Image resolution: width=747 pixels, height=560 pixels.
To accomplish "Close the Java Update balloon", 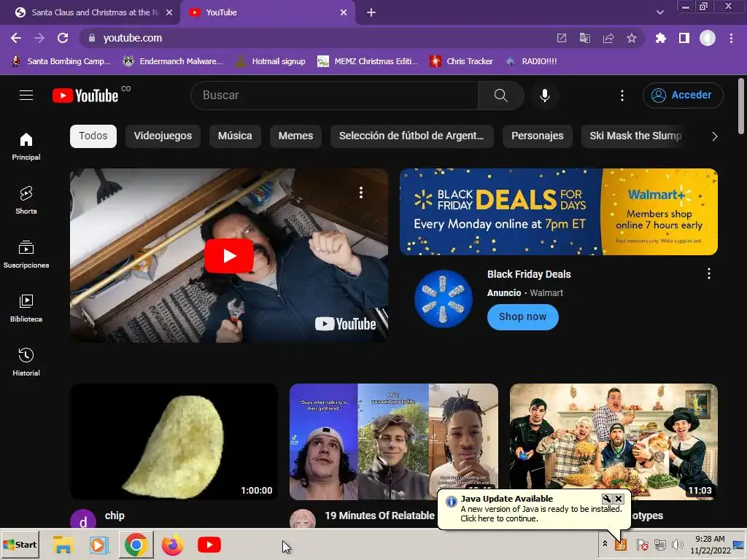I will click(619, 499).
